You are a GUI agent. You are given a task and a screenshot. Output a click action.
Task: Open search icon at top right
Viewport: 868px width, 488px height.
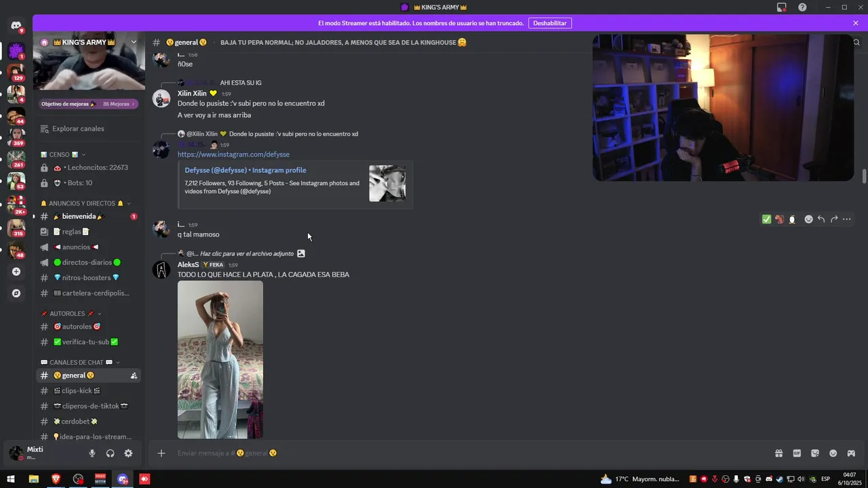(x=856, y=42)
